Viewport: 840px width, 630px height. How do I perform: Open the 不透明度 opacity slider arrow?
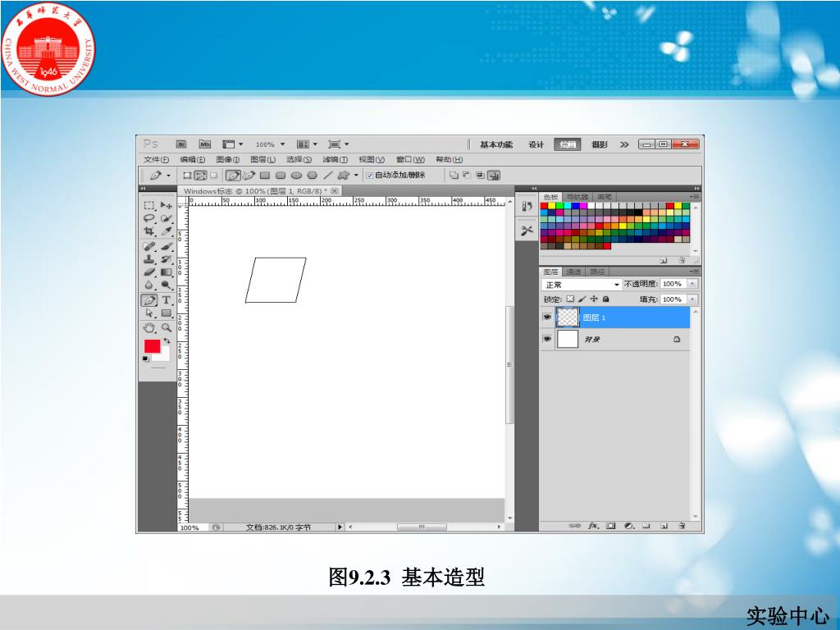692,284
